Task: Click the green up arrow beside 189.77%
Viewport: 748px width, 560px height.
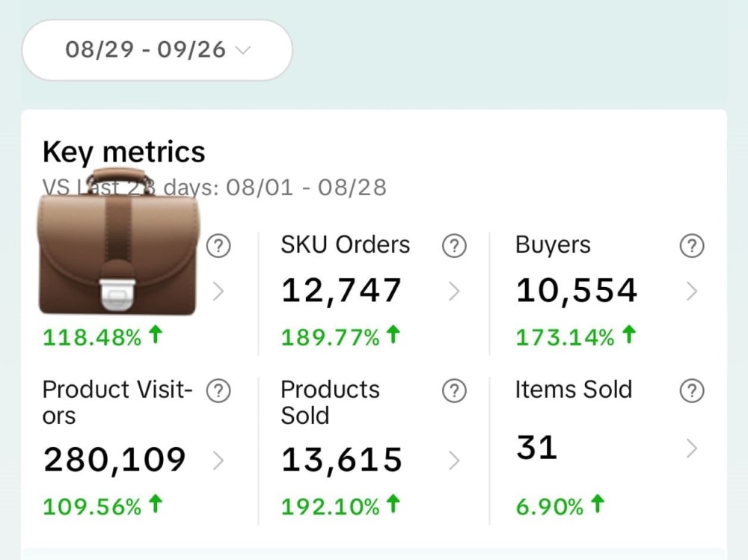Action: [393, 334]
